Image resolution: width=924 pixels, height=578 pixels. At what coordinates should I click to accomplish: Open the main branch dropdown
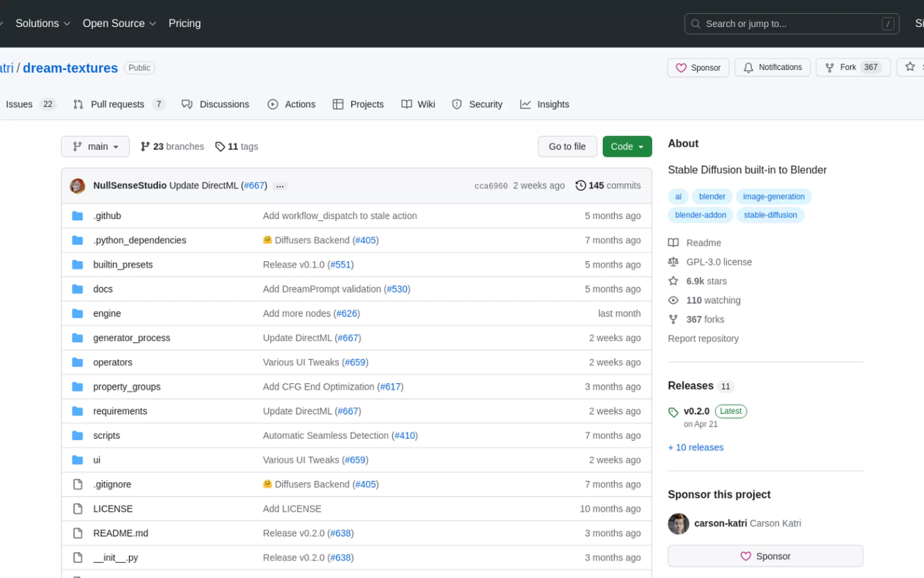[x=96, y=146]
